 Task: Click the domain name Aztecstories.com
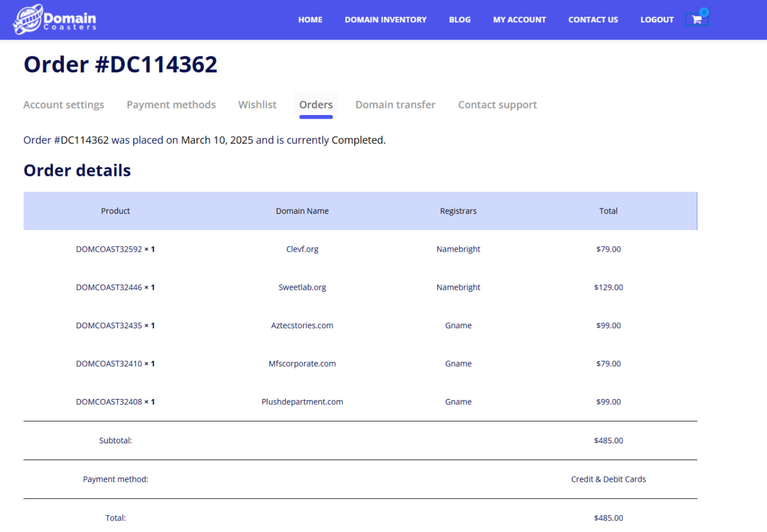click(303, 326)
